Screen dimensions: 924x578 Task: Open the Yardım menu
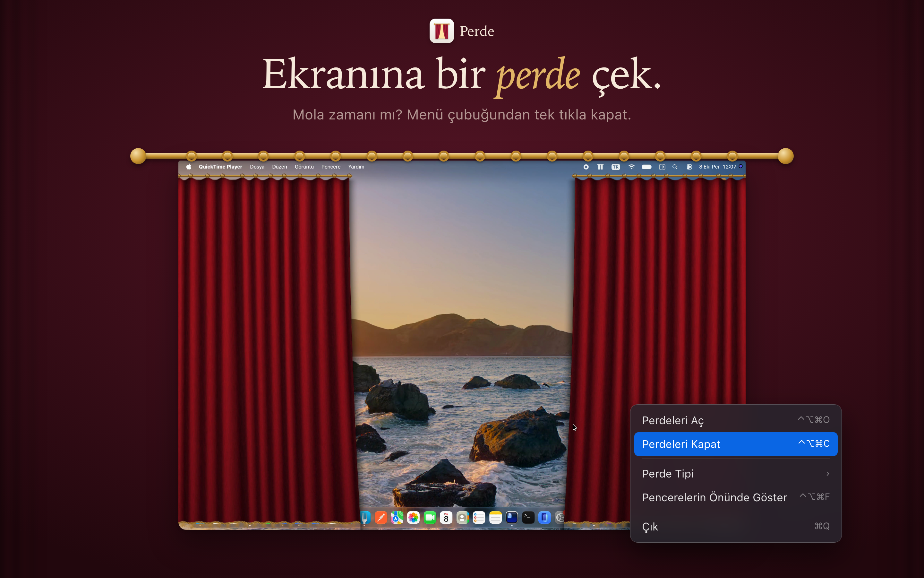coord(356,167)
